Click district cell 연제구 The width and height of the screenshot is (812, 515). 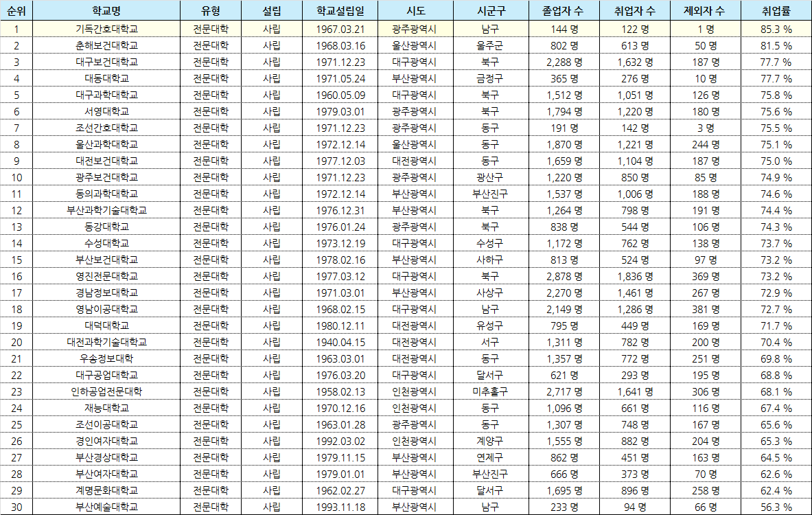click(490, 458)
